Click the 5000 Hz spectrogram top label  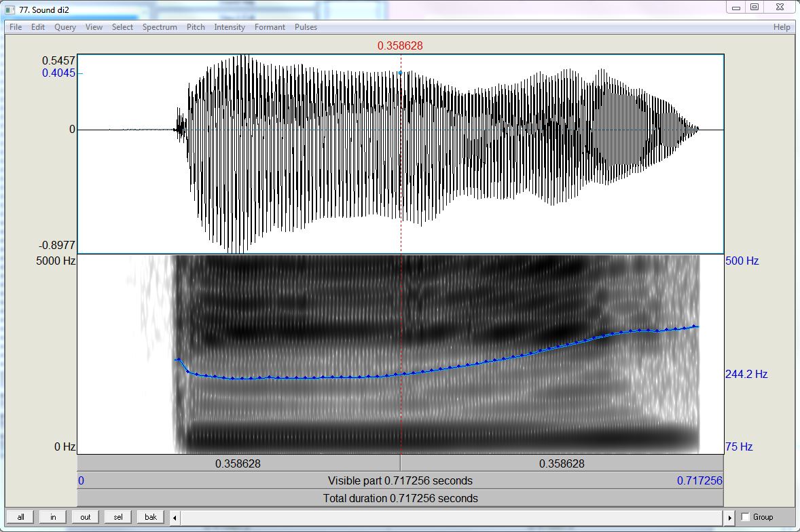click(56, 261)
